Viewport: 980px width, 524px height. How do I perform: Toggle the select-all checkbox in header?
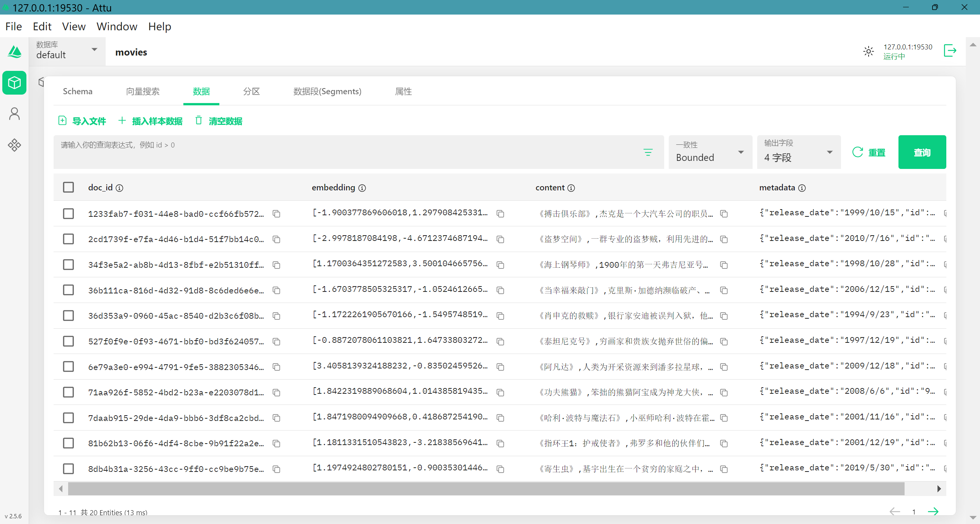pyautogui.click(x=69, y=187)
